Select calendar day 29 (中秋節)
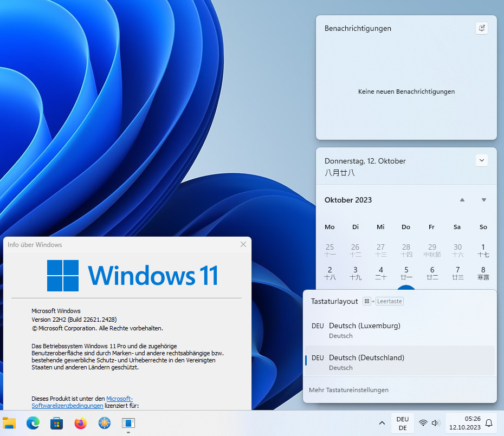Image resolution: width=504 pixels, height=436 pixels. [x=432, y=250]
